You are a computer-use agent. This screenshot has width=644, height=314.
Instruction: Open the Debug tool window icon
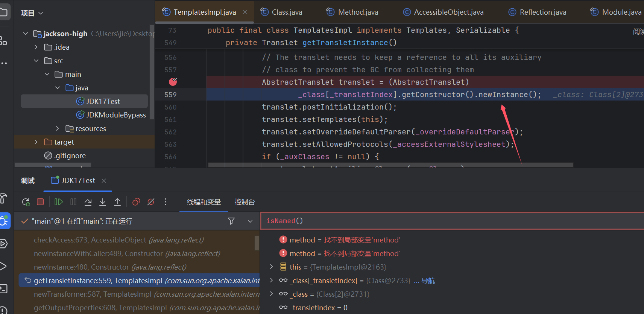pyautogui.click(x=5, y=221)
